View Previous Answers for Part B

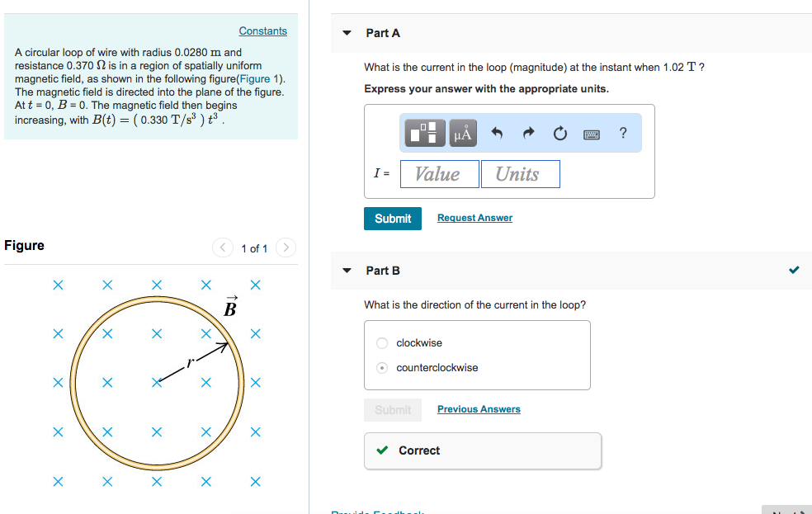(x=479, y=409)
